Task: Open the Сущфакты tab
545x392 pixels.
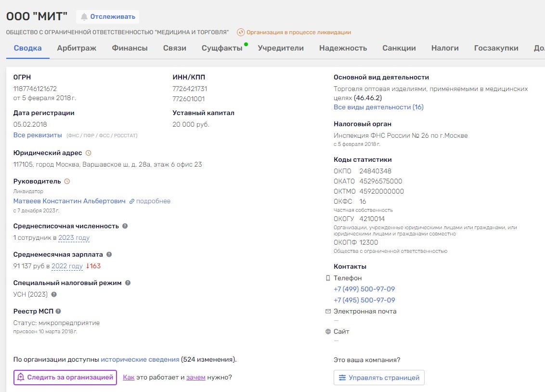Action: pos(222,48)
